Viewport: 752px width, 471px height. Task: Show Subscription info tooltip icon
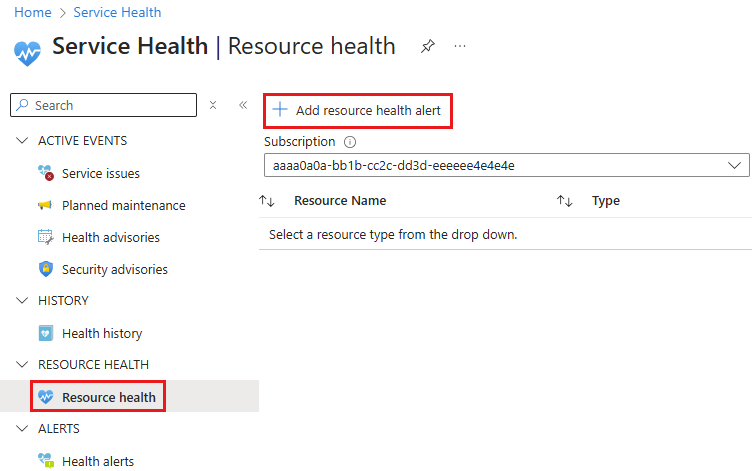pos(350,142)
